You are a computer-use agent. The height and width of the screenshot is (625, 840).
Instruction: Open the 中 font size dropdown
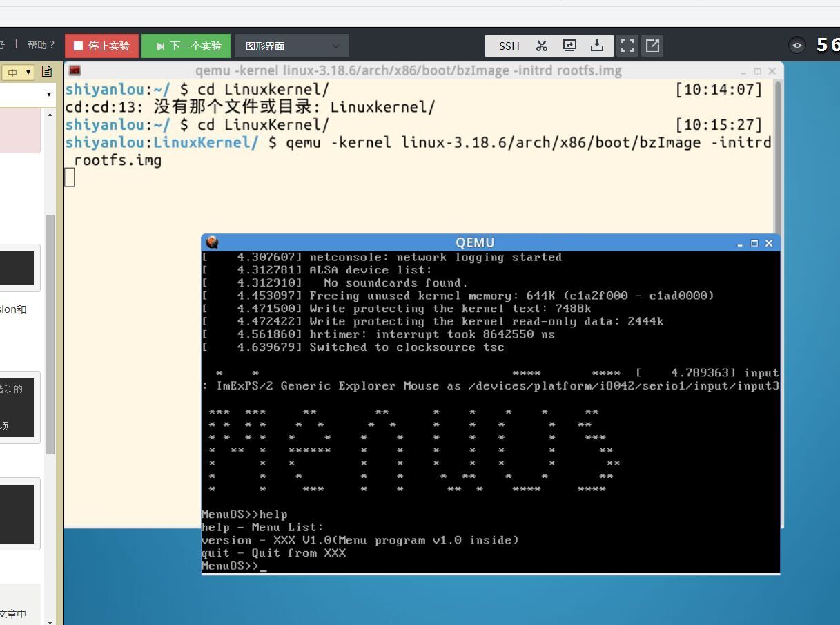coord(18,72)
